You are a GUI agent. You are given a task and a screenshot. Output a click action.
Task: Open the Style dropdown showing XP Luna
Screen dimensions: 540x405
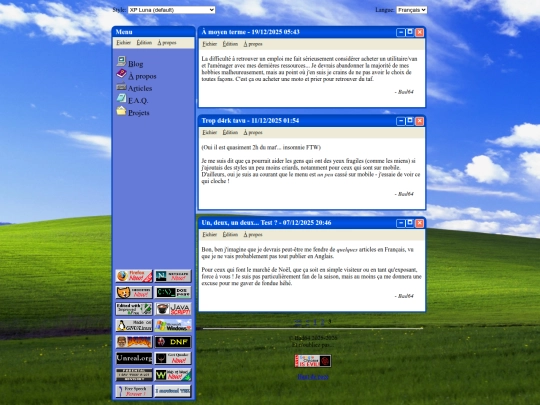172,10
